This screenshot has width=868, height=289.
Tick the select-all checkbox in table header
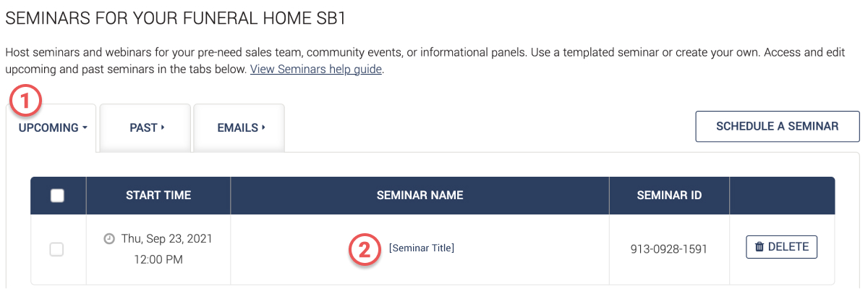pyautogui.click(x=57, y=196)
